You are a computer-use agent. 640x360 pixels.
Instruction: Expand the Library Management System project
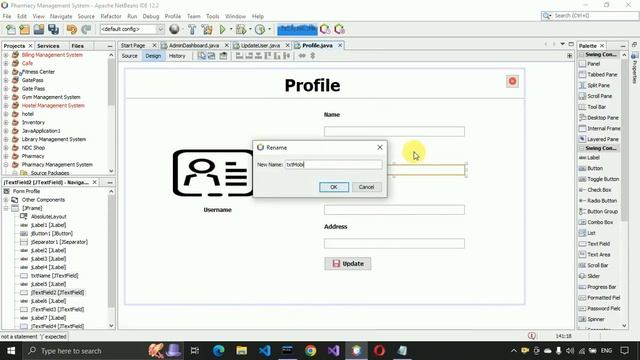6,139
